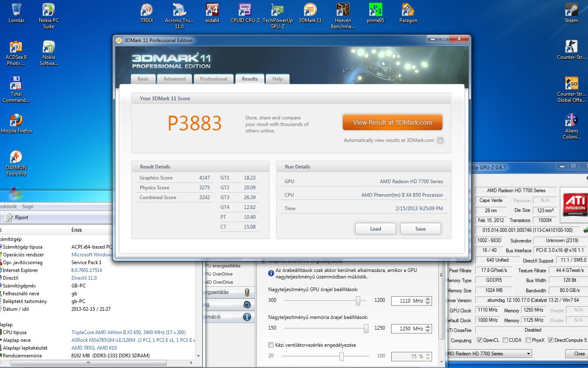Launch CPUID CPU-Z from the desktop
588x368 pixels.
click(245, 13)
